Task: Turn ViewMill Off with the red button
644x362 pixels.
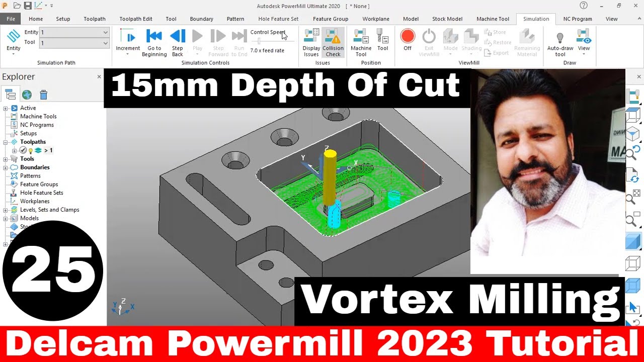Action: coord(408,40)
